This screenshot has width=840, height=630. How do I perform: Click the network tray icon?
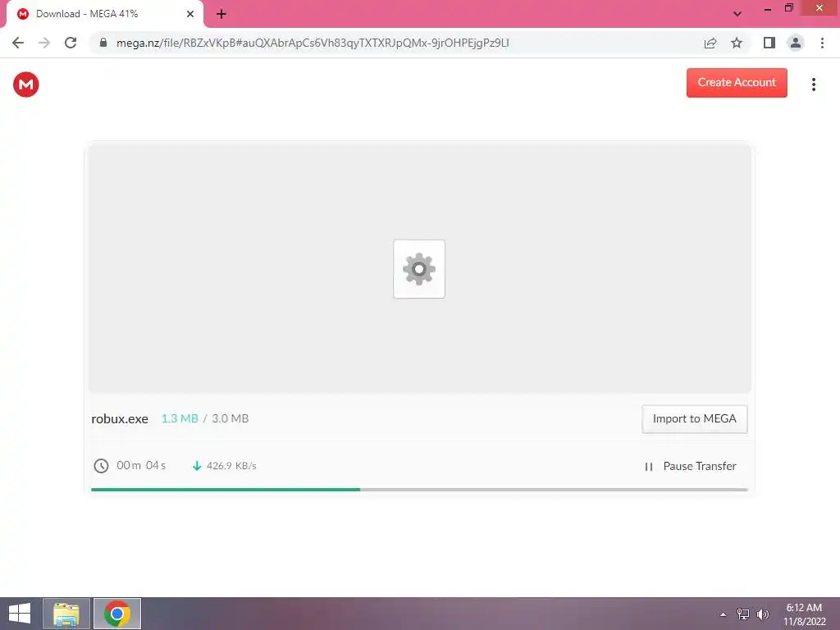coord(743,614)
